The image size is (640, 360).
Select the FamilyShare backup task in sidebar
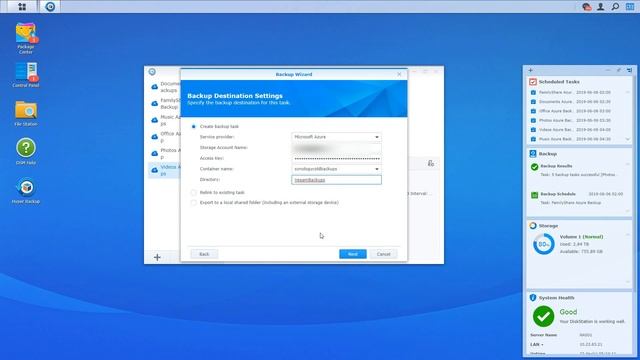(x=165, y=104)
